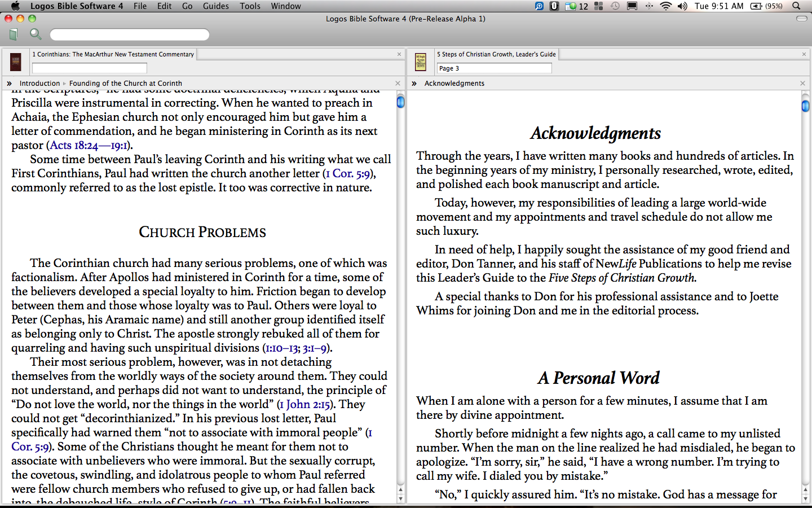812x508 pixels.
Task: Click the left panel scroll up arrow
Action: coord(400,491)
